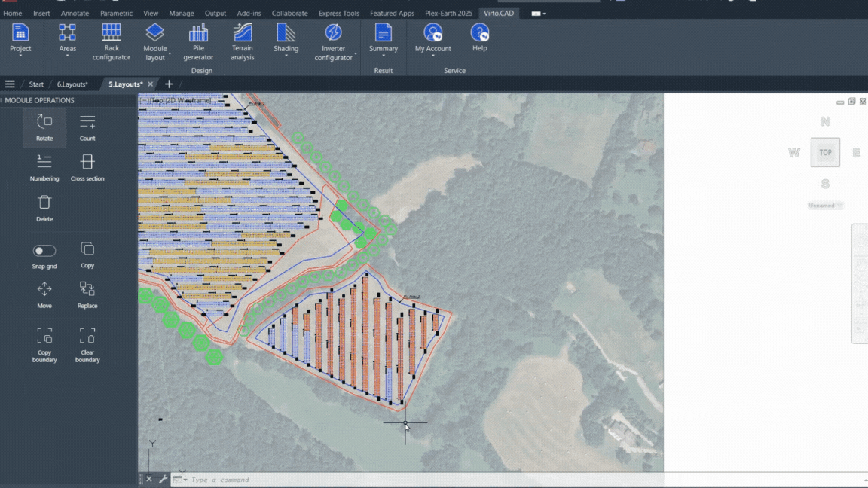Switch to the Plex-Earth 2025 tab
The height and width of the screenshot is (488, 868).
[448, 13]
